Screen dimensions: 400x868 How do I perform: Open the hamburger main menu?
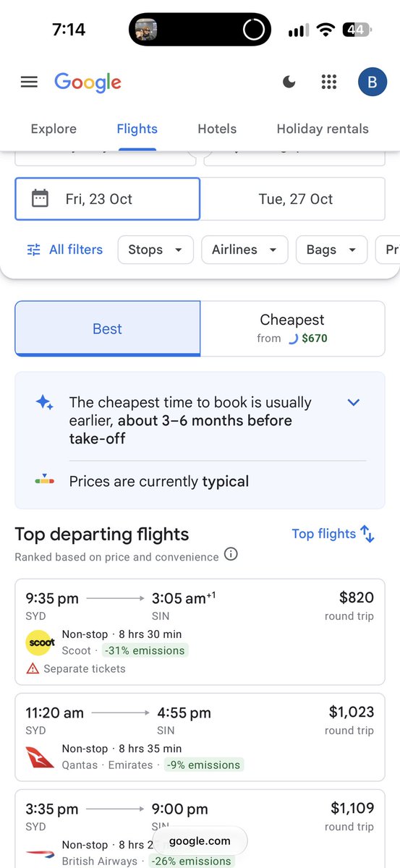pyautogui.click(x=29, y=82)
